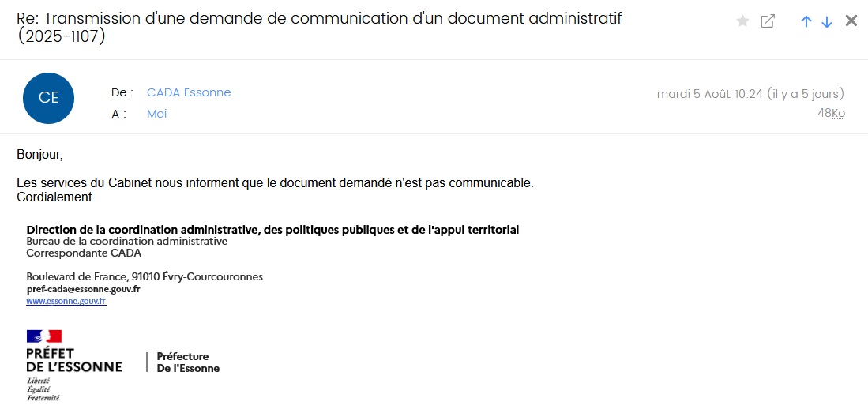The width and height of the screenshot is (868, 413).
Task: Star this email as favorite
Action: (x=742, y=21)
